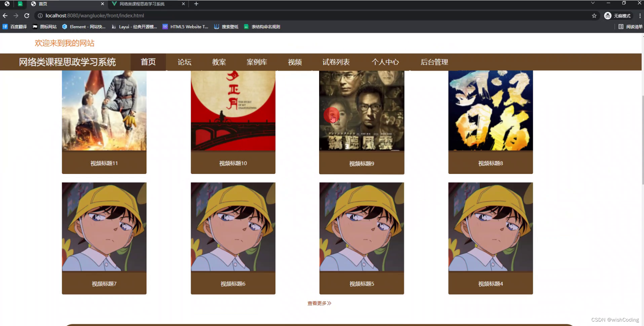The image size is (644, 326).
Task: Click the 视频标题8 caption label
Action: pyautogui.click(x=490, y=163)
